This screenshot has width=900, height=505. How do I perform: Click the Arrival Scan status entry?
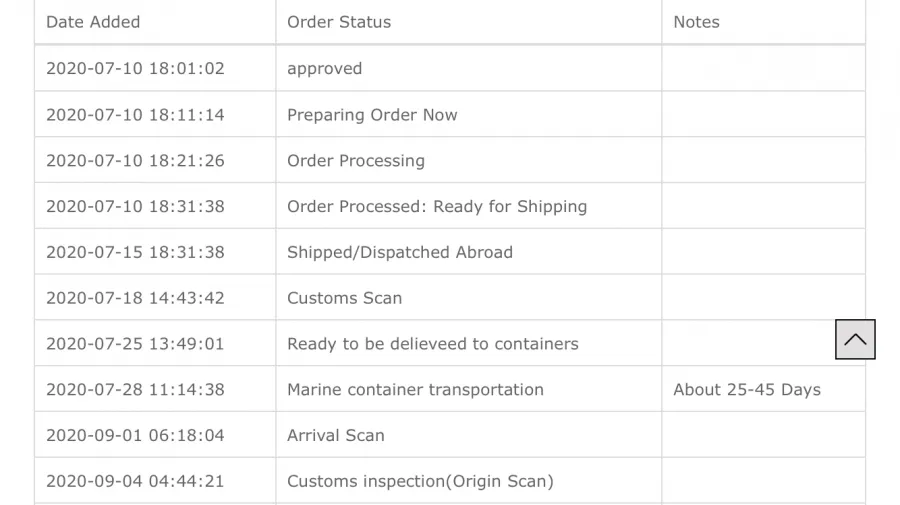336,436
